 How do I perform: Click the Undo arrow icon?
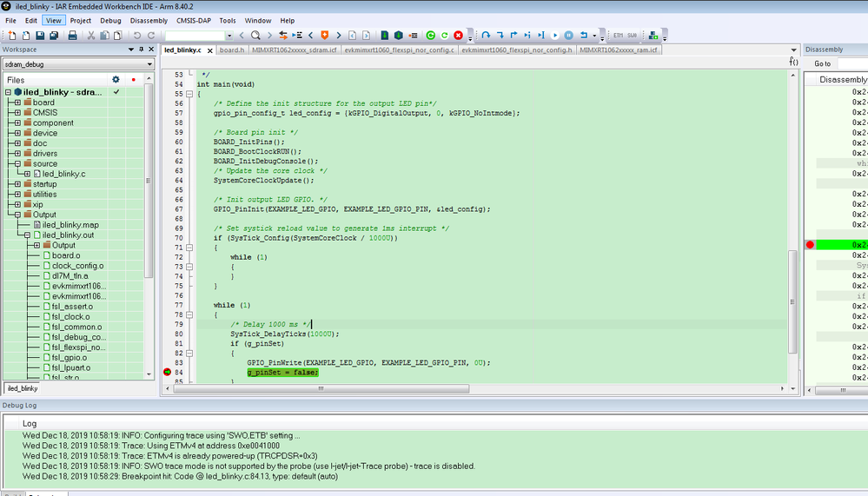[136, 36]
